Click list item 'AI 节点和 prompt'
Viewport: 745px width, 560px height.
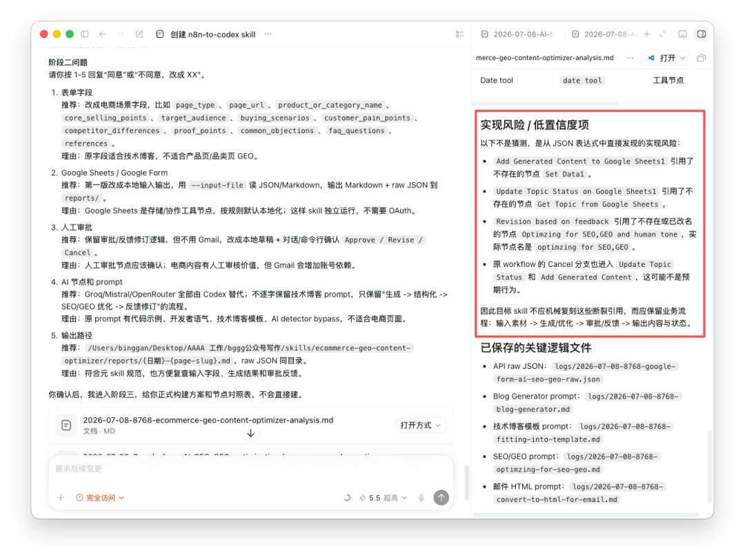tap(92, 282)
